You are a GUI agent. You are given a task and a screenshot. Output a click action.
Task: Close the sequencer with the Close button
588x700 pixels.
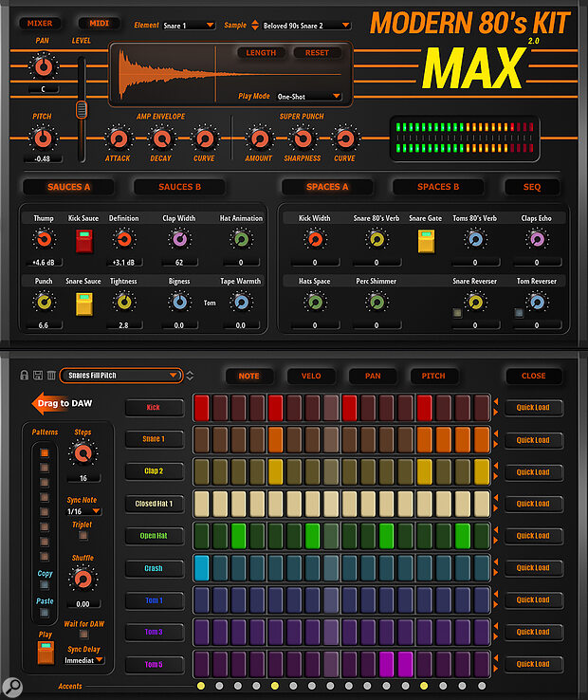coord(534,376)
